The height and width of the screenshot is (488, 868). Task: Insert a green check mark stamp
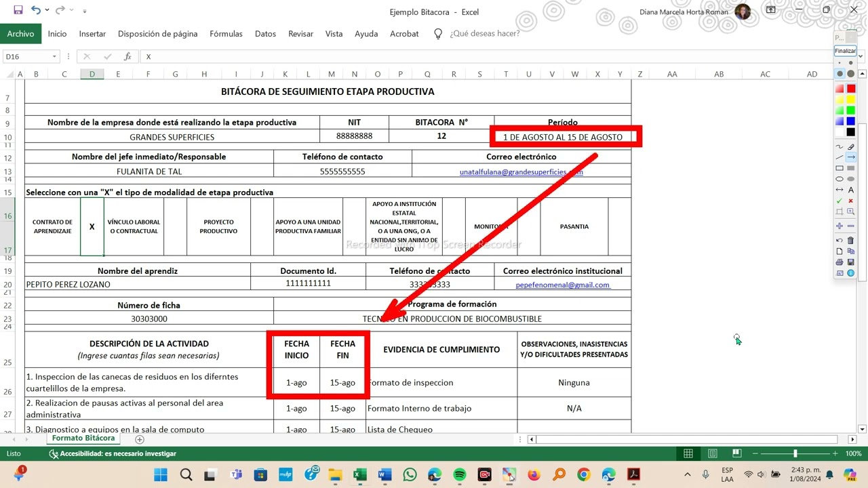pos(840,201)
